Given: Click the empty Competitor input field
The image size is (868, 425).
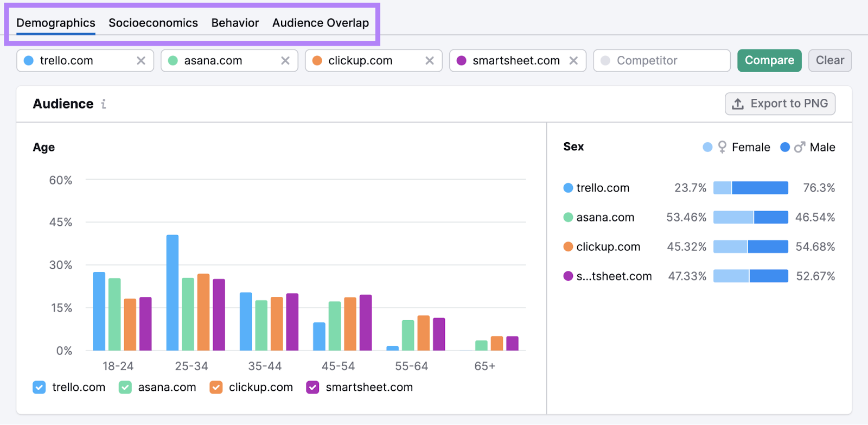Looking at the screenshot, I should [x=662, y=61].
